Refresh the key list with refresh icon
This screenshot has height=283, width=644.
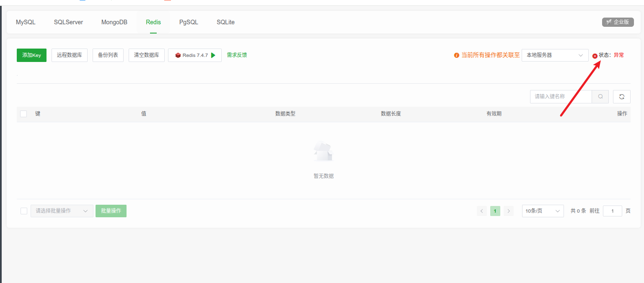coord(622,97)
